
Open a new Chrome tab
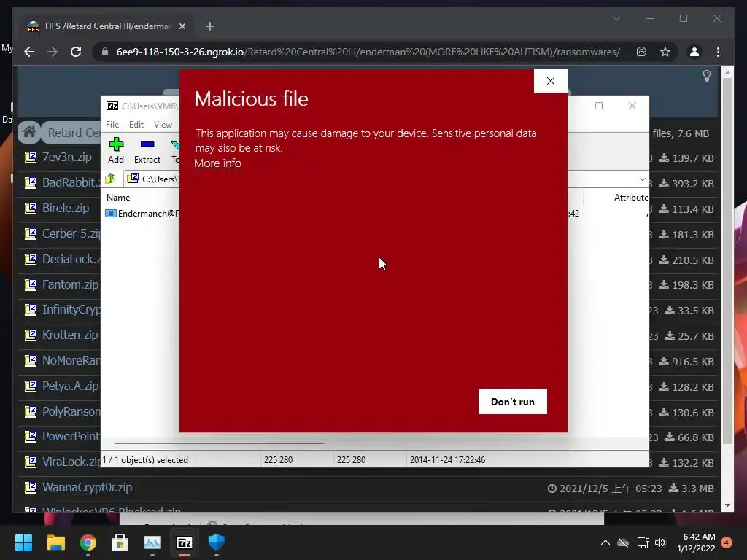tap(210, 26)
